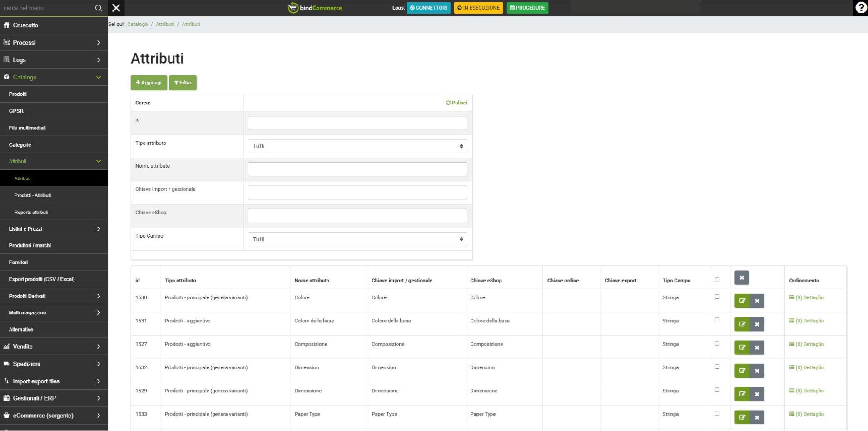Toggle the select-all checkbox in table header

pos(717,280)
